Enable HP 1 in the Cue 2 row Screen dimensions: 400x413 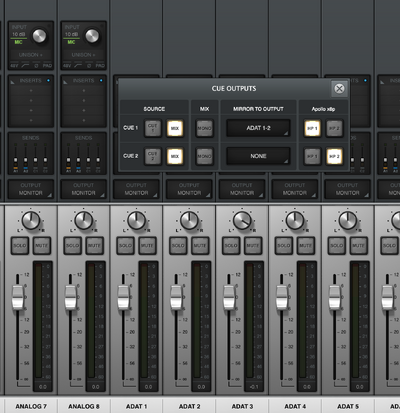pos(312,156)
